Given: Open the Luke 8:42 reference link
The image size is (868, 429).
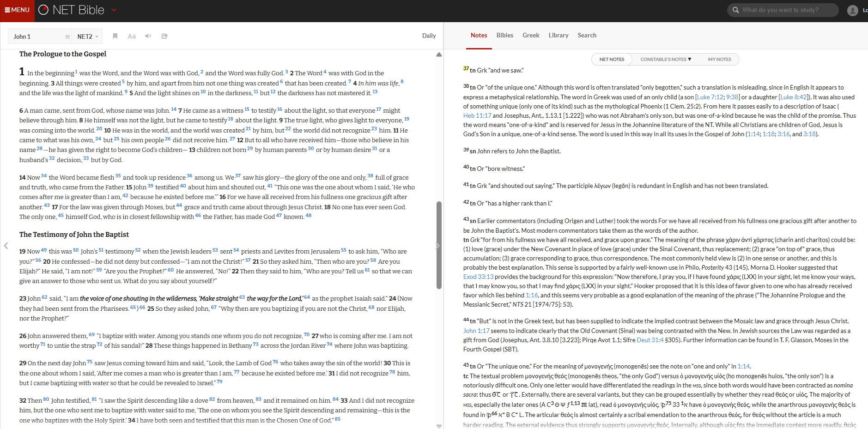Looking at the screenshot, I should click(794, 97).
